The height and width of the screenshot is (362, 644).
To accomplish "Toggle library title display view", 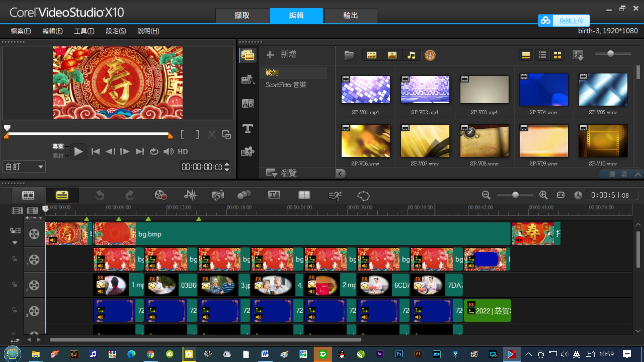I will pyautogui.click(x=526, y=55).
